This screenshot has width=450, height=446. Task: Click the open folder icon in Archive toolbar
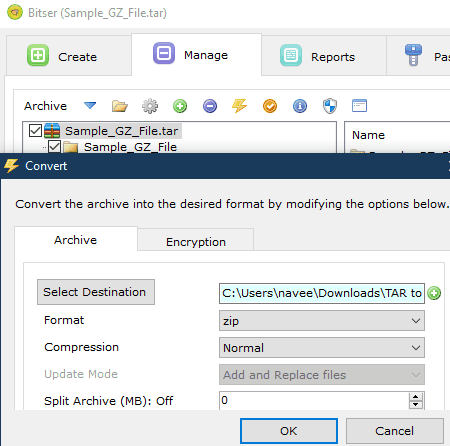[x=120, y=106]
